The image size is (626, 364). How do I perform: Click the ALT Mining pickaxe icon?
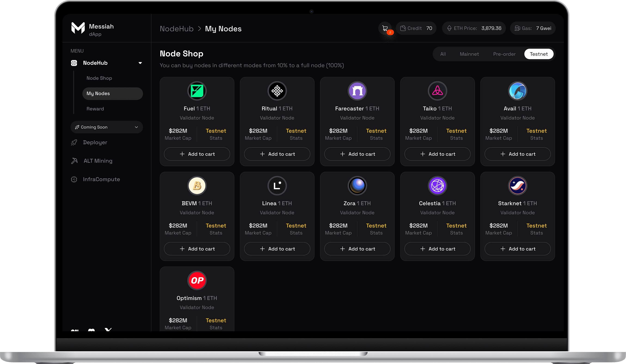point(74,161)
